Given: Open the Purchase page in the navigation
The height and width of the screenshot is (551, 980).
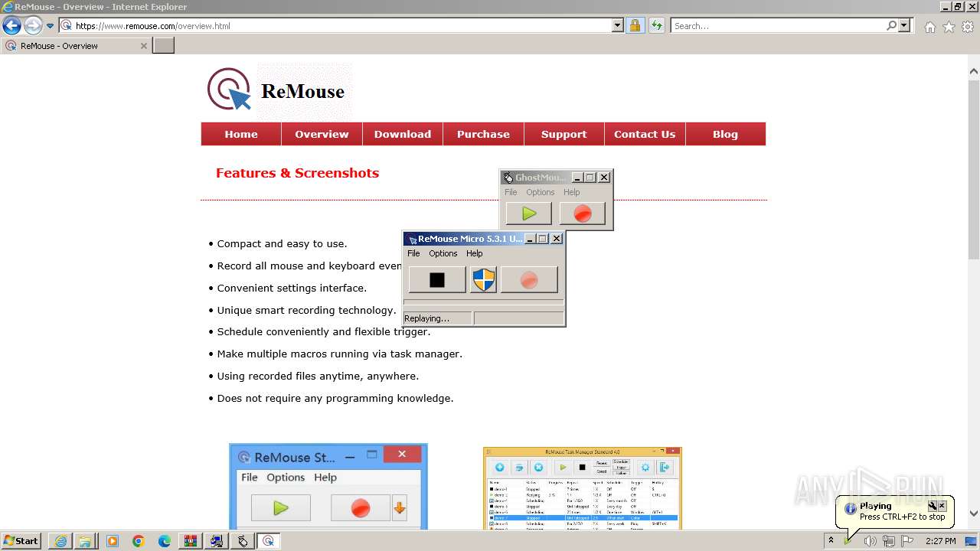Looking at the screenshot, I should tap(483, 134).
